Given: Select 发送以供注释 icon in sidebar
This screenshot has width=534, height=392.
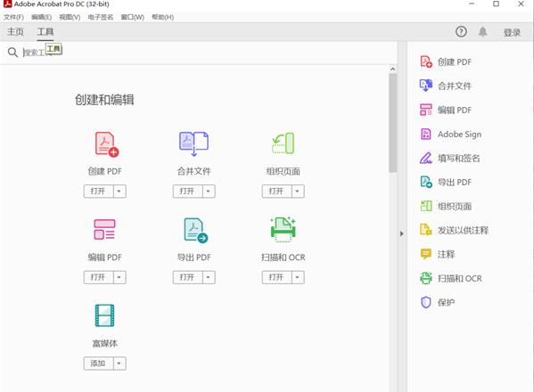Looking at the screenshot, I should tap(426, 230).
